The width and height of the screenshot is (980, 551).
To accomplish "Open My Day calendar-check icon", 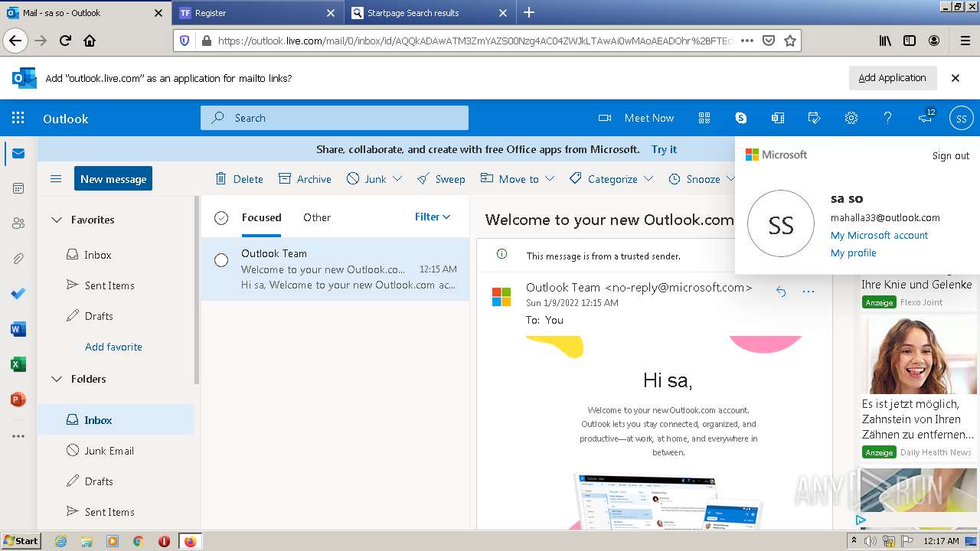I will tap(815, 118).
